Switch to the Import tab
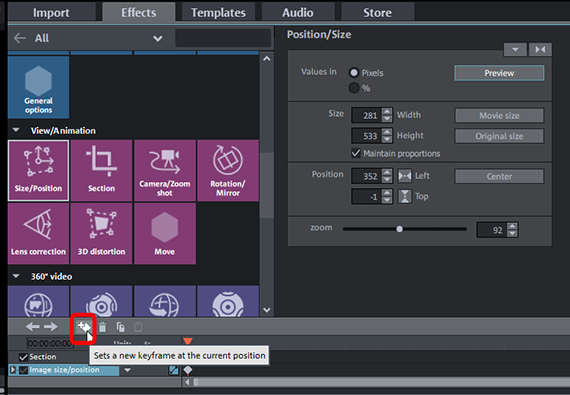570x395 pixels. coord(51,13)
